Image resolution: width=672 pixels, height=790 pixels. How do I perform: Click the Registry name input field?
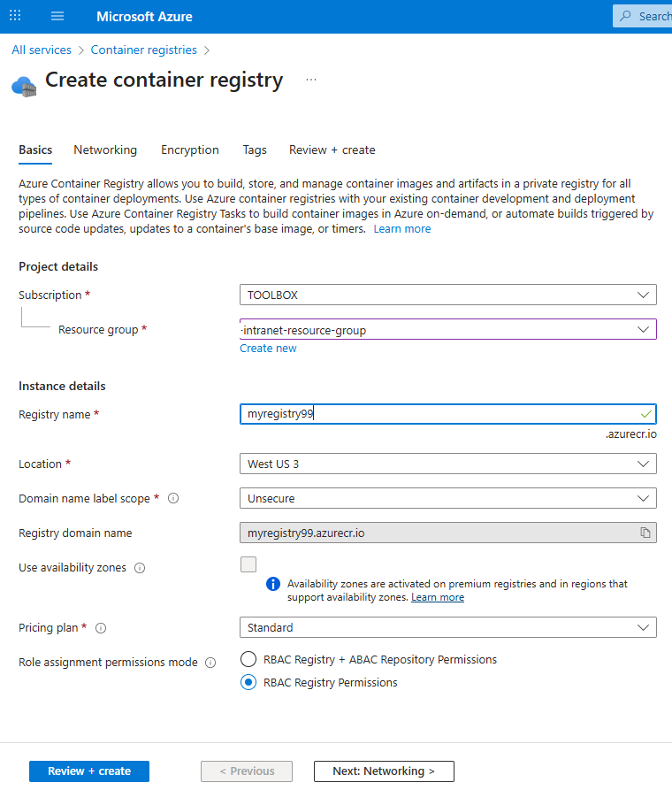coord(438,414)
